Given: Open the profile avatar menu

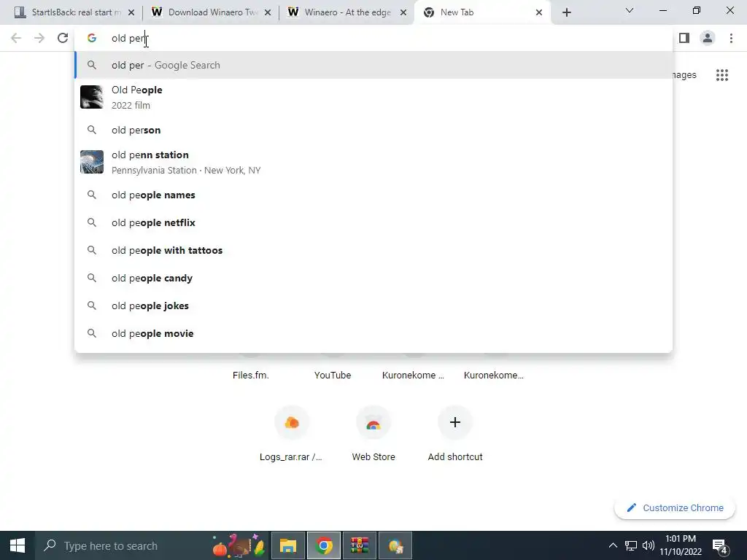Looking at the screenshot, I should (x=708, y=38).
